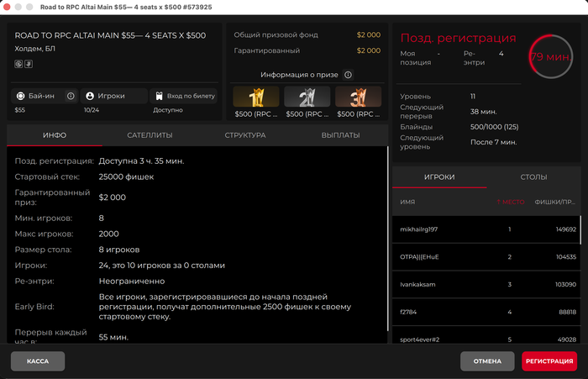
Task: Select player OTPA)|(EHuE row
Action: click(x=486, y=257)
